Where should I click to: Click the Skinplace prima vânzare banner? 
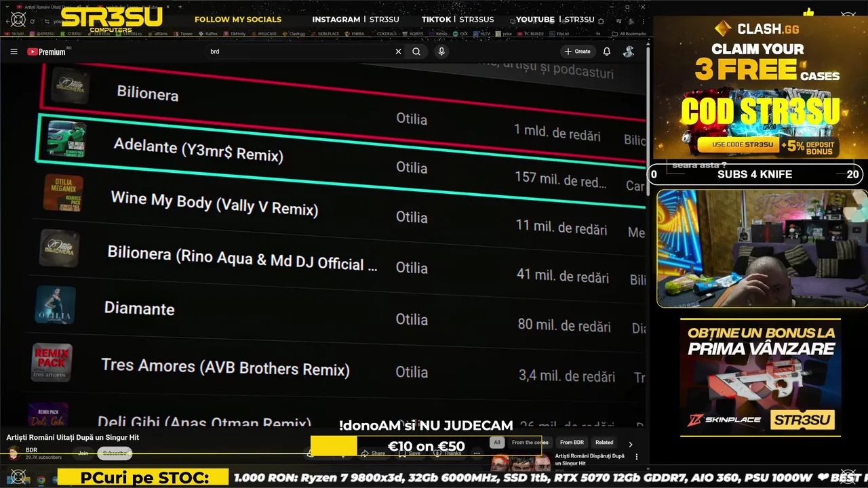(760, 378)
